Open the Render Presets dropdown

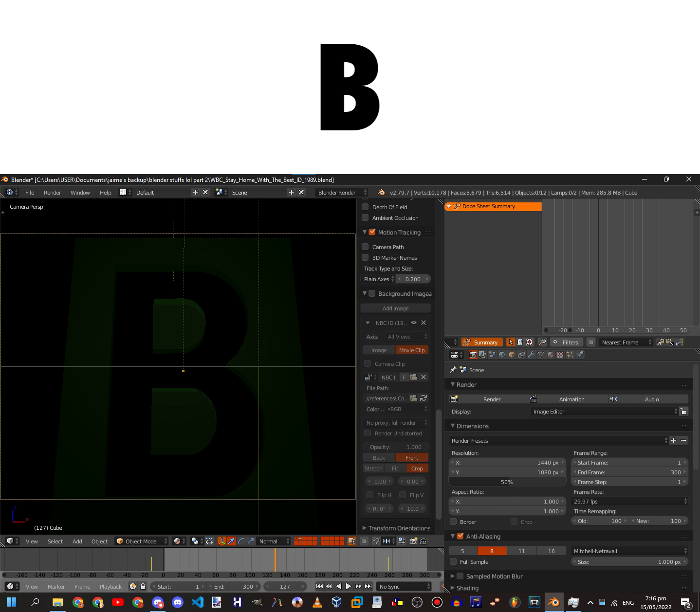pyautogui.click(x=559, y=440)
